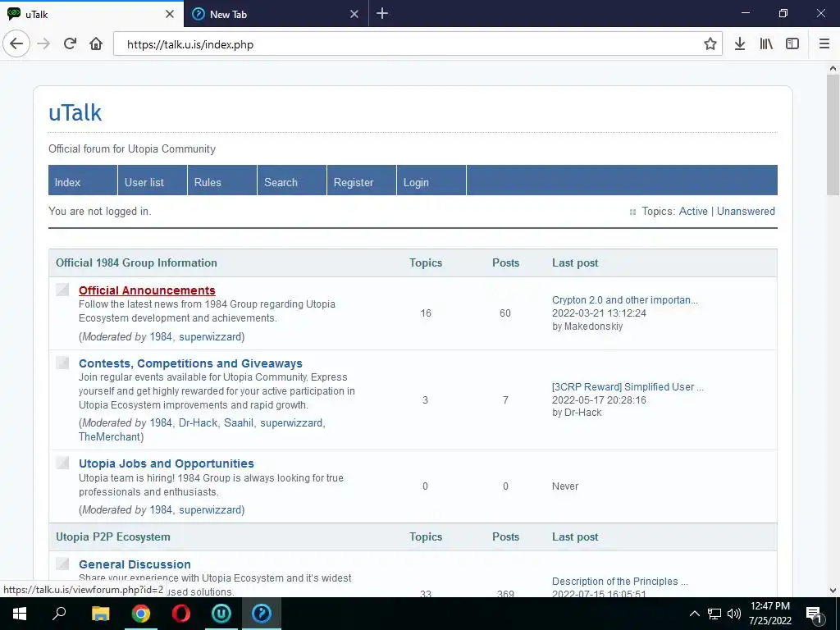Open Contests, Competitions and Giveaways forum

[190, 363]
